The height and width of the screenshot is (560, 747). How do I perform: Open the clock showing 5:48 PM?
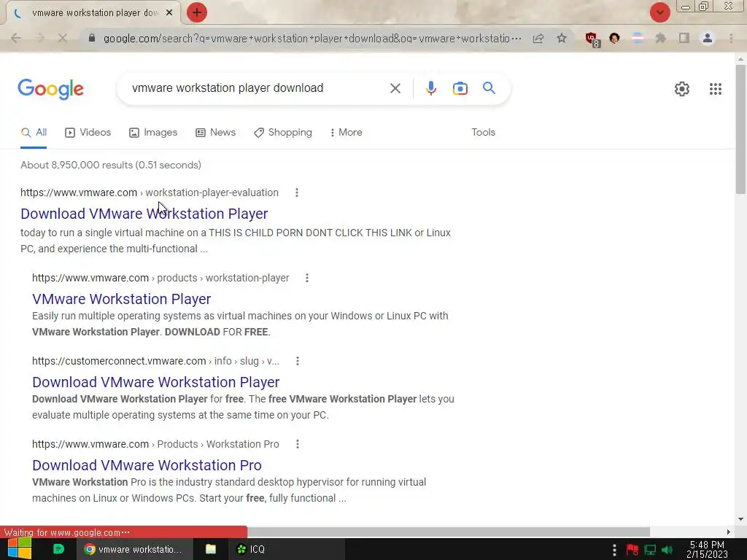coord(707,550)
